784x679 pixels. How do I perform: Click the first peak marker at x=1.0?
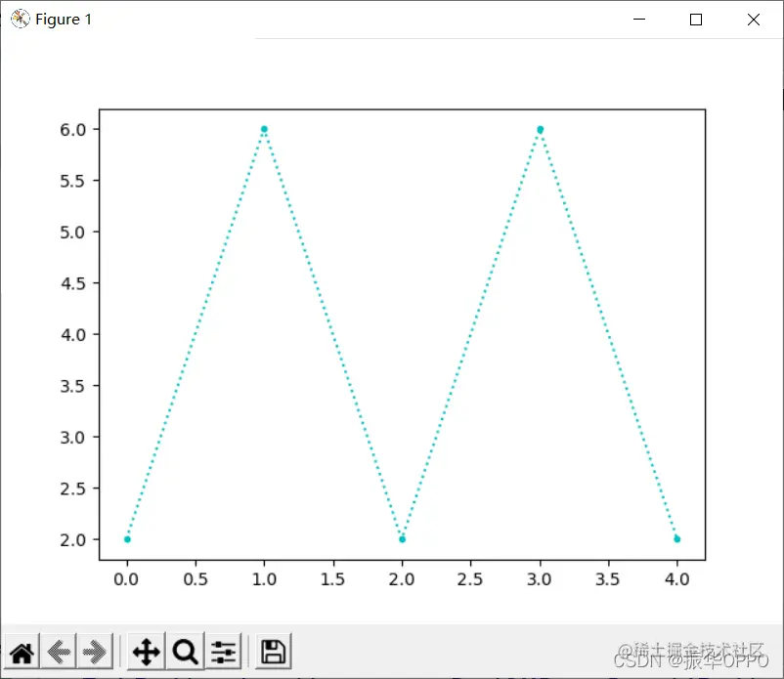click(x=265, y=129)
